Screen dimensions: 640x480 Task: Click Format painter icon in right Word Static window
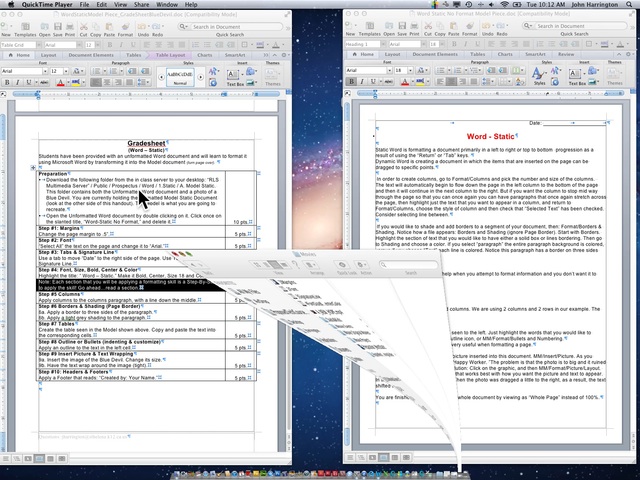pos(470,26)
